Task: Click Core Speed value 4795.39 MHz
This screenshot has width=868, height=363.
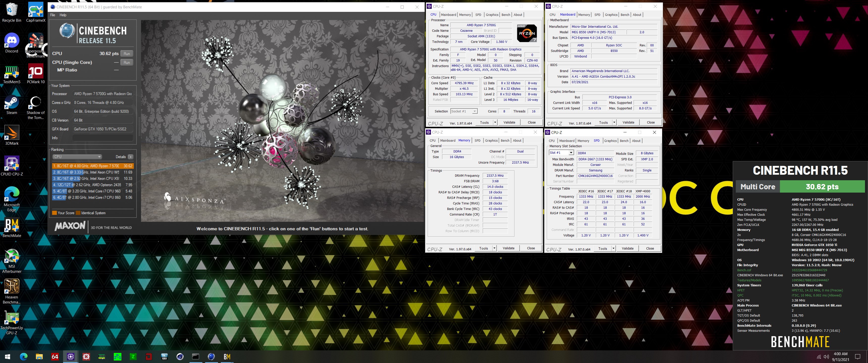Action: click(x=464, y=83)
